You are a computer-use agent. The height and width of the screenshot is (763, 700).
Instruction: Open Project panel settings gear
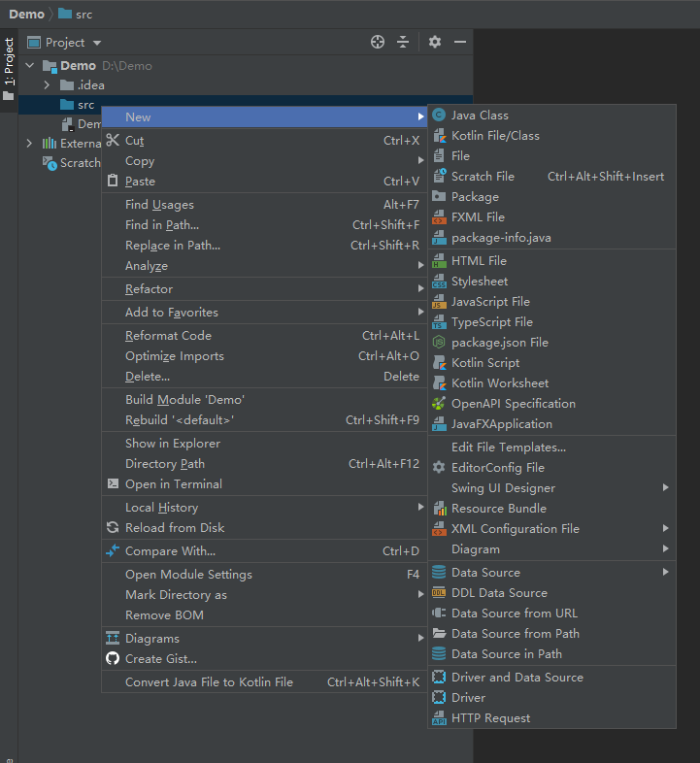(435, 43)
